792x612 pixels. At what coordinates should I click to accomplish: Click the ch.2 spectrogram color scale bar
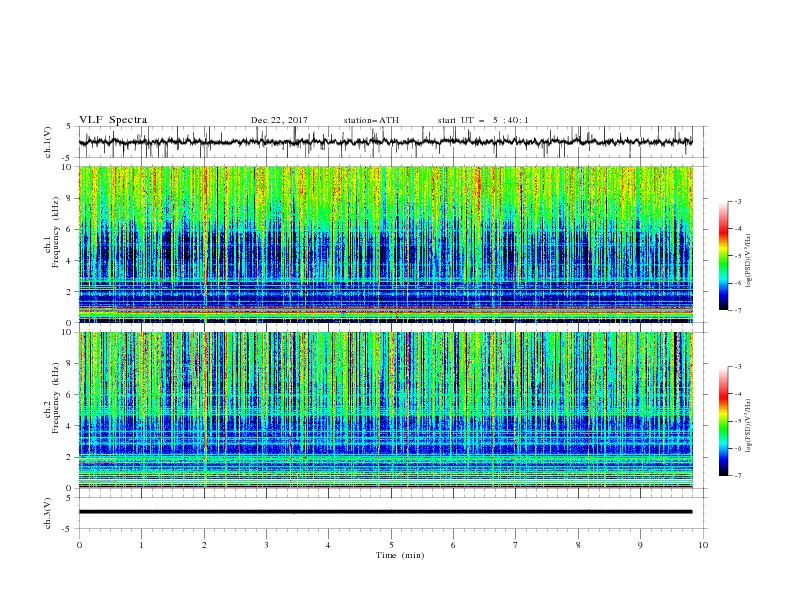[x=723, y=421]
